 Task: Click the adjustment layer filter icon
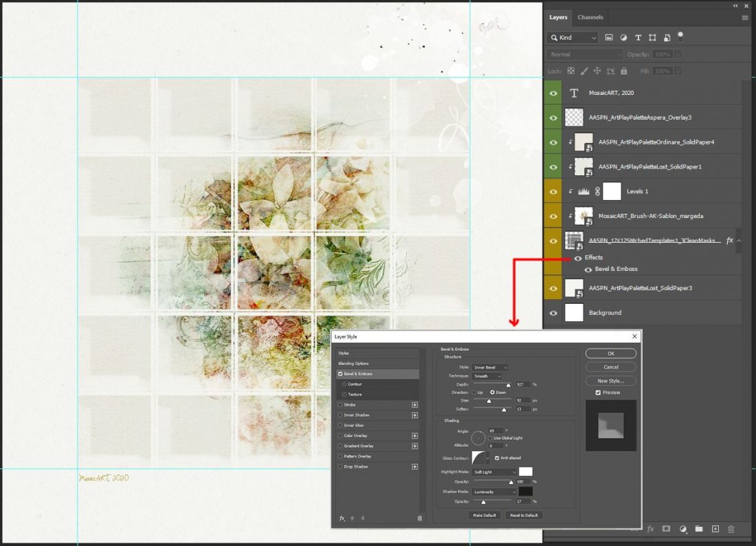coord(623,38)
